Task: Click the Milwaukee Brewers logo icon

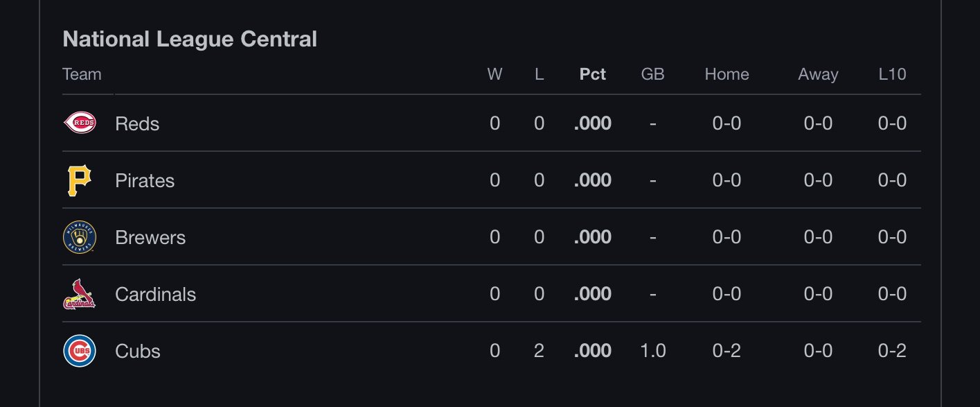Action: (80, 237)
